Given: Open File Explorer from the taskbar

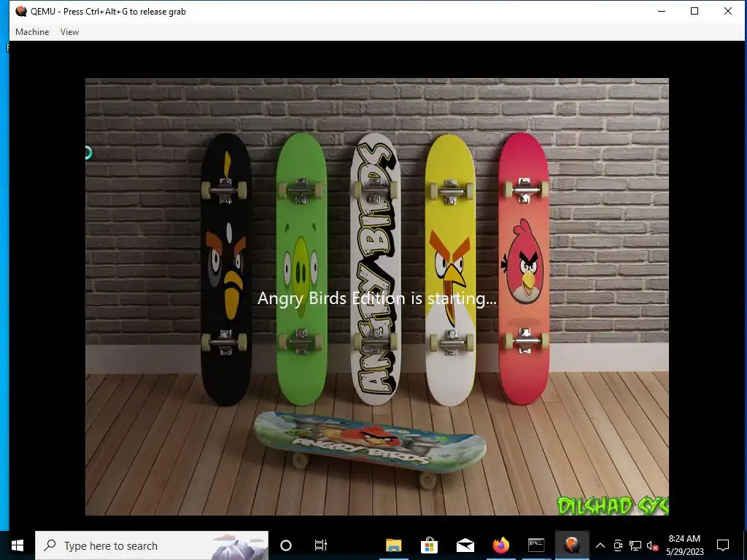Looking at the screenshot, I should click(x=393, y=545).
